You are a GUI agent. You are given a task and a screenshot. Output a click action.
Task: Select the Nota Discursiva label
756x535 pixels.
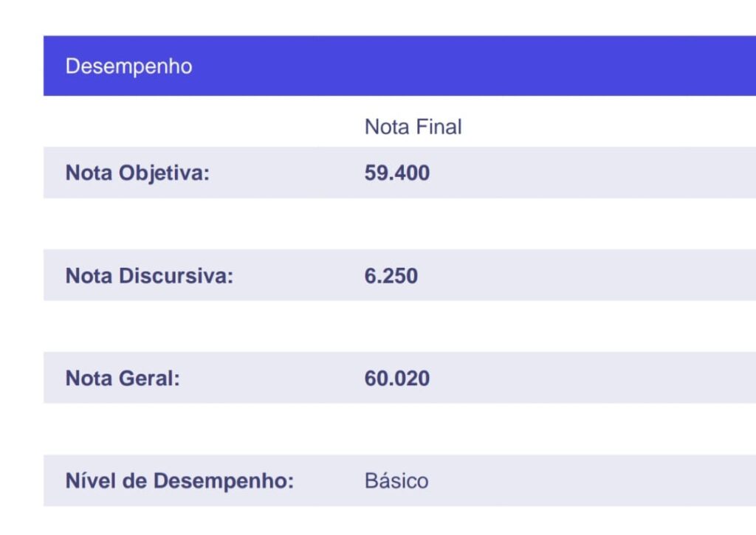pos(149,276)
